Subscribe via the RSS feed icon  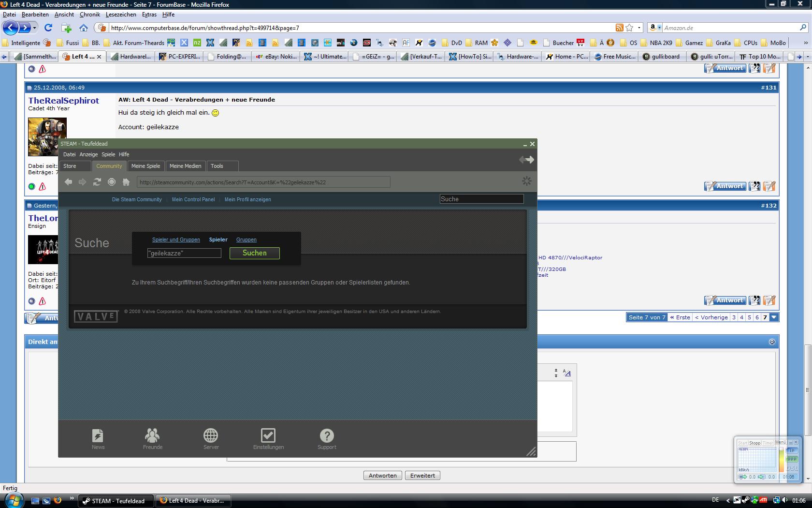click(x=619, y=28)
